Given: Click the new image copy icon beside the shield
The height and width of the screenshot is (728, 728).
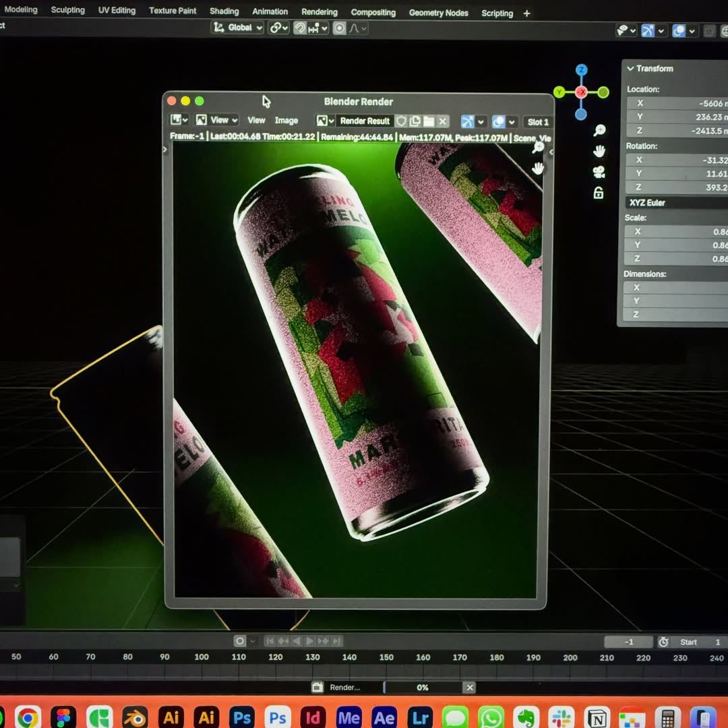Looking at the screenshot, I should pyautogui.click(x=416, y=121).
